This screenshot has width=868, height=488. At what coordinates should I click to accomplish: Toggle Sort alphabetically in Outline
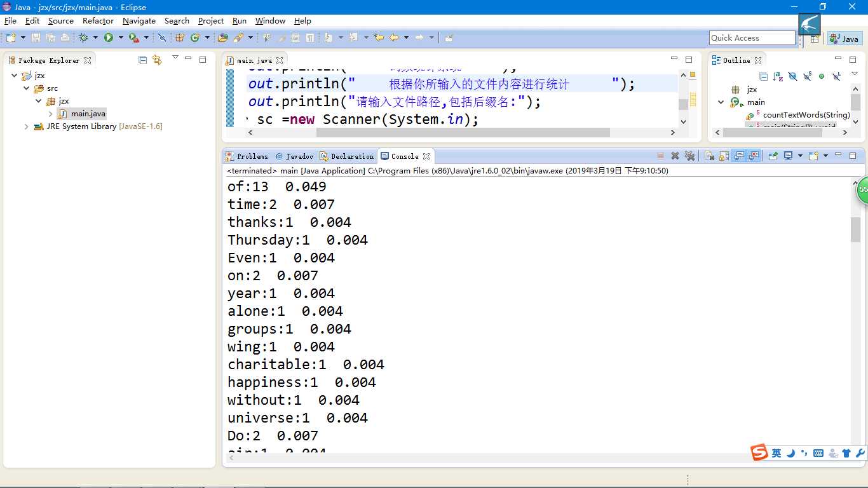tap(778, 76)
